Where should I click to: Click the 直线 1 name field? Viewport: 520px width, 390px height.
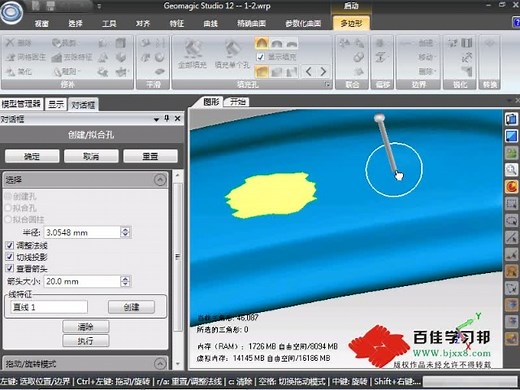point(49,307)
